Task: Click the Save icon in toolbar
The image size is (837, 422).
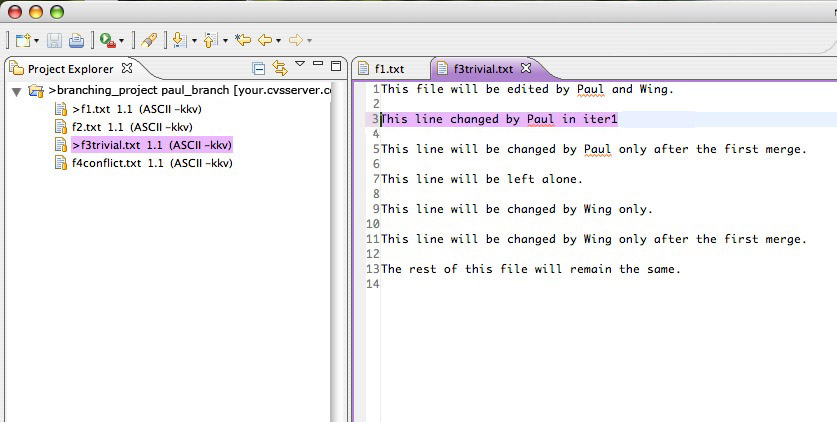Action: pyautogui.click(x=55, y=41)
